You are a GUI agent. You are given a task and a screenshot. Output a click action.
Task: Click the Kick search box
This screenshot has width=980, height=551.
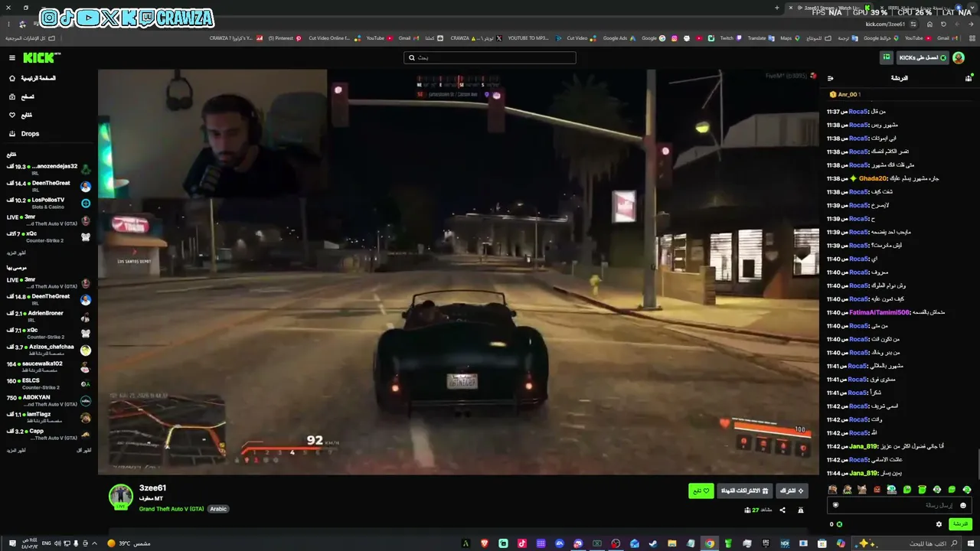click(490, 57)
